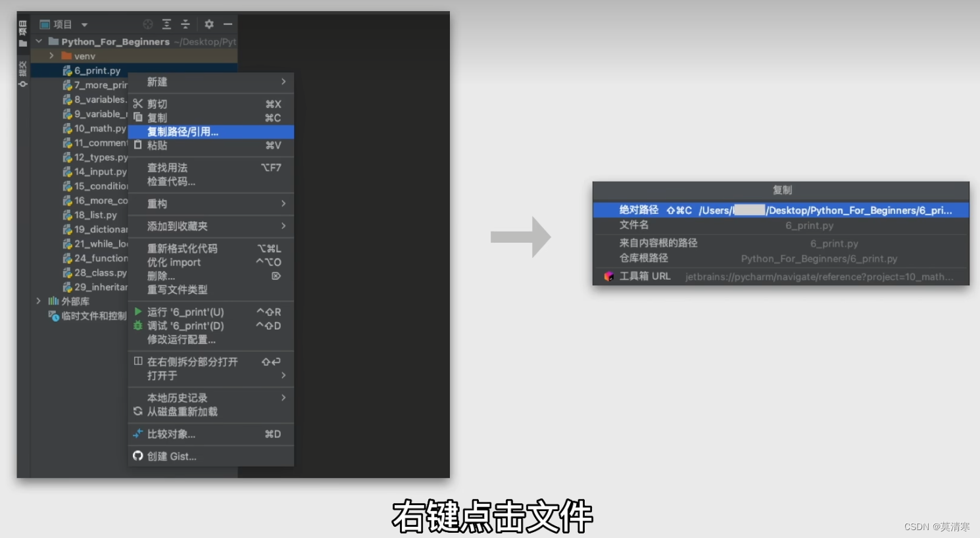Choose 删除... menu entry
The image size is (980, 538).
point(211,276)
